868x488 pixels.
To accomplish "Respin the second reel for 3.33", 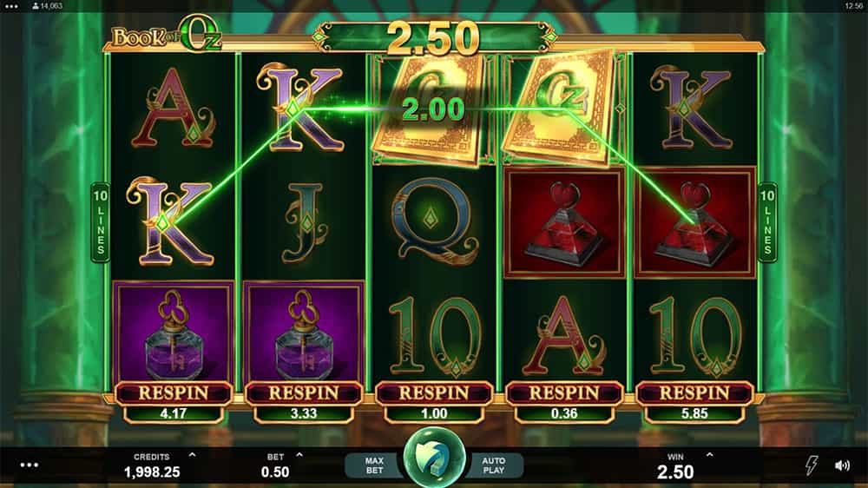I will [303, 402].
